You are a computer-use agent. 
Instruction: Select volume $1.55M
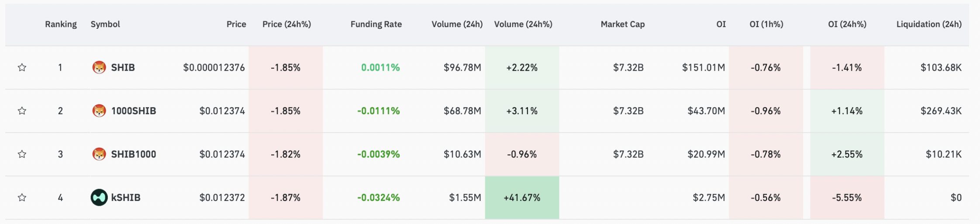pyautogui.click(x=465, y=197)
